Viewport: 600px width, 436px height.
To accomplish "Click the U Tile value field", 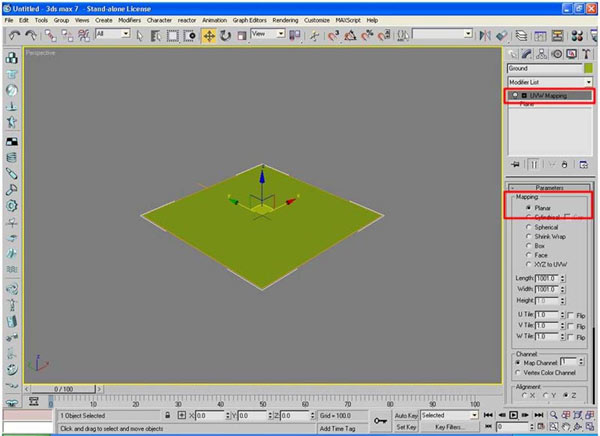I will click(x=547, y=315).
